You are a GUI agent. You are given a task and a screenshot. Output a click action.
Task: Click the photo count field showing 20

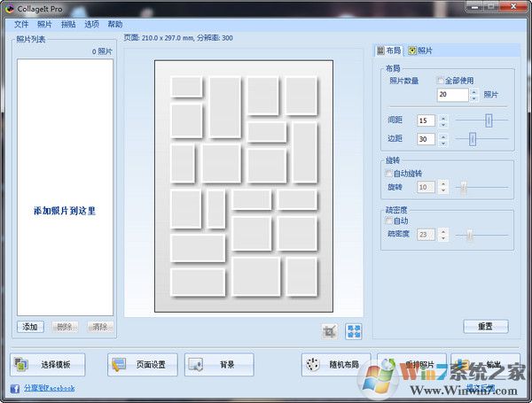tap(452, 94)
